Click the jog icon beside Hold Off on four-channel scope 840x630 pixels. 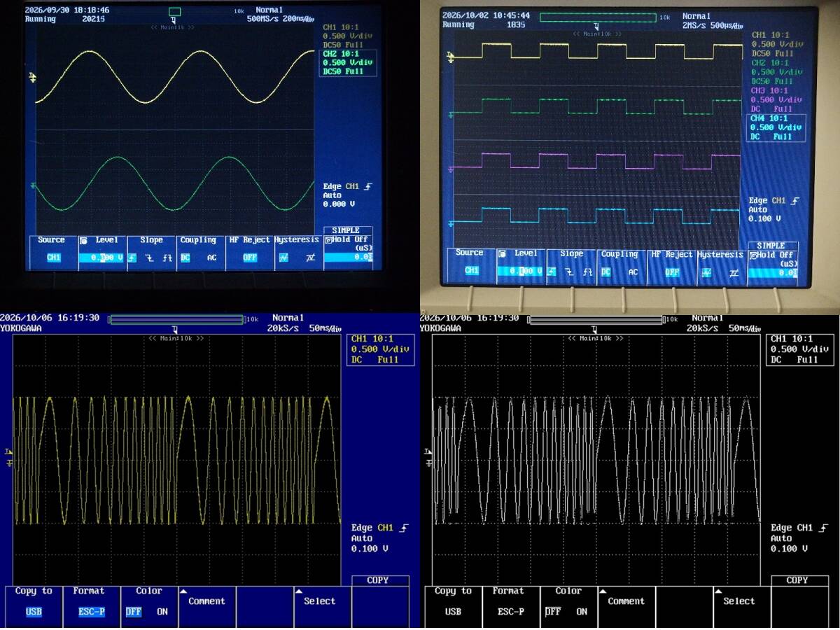coord(752,255)
